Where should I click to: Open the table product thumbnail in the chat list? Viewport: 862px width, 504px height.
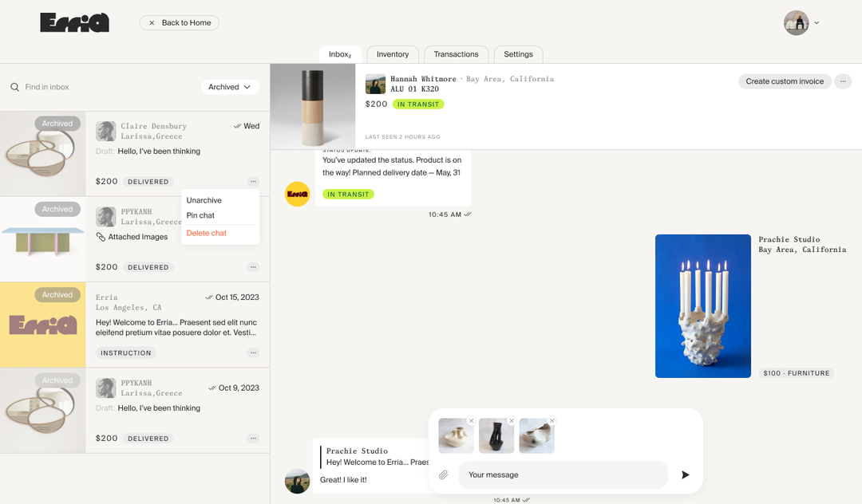pos(43,239)
